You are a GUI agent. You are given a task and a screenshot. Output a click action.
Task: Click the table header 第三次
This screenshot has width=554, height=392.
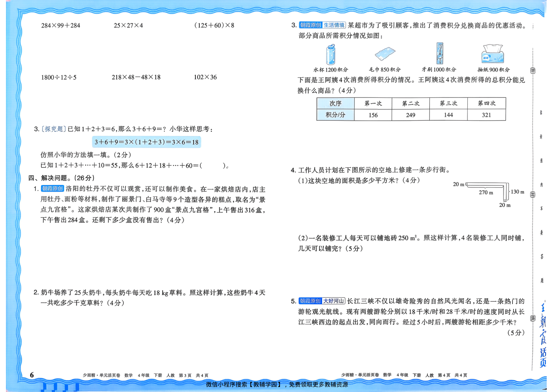coord(449,103)
